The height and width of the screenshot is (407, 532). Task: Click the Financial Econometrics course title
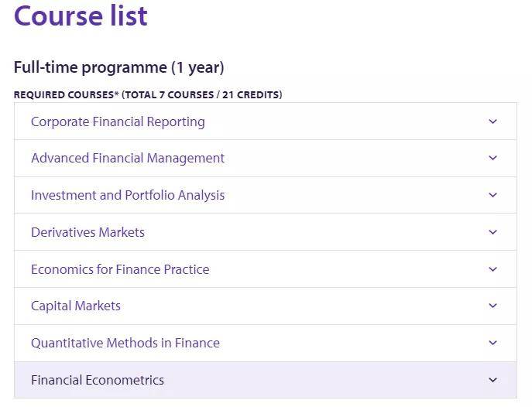click(x=98, y=380)
